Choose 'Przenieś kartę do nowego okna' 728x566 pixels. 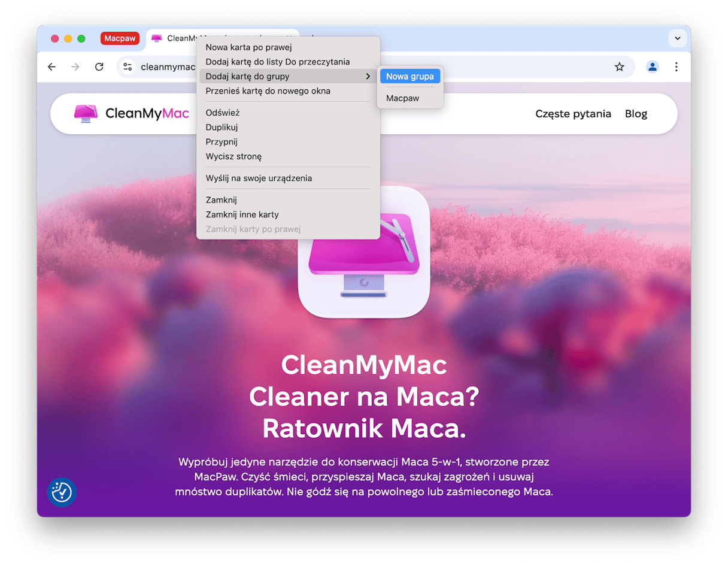289,91
